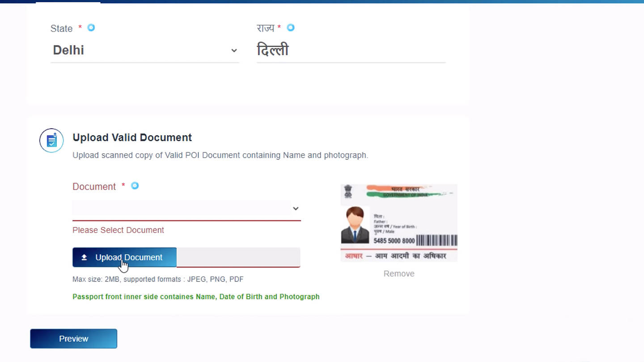Image resolution: width=644 pixels, height=362 pixels.
Task: Click the barcode on the Aadhaar card
Action: point(436,240)
